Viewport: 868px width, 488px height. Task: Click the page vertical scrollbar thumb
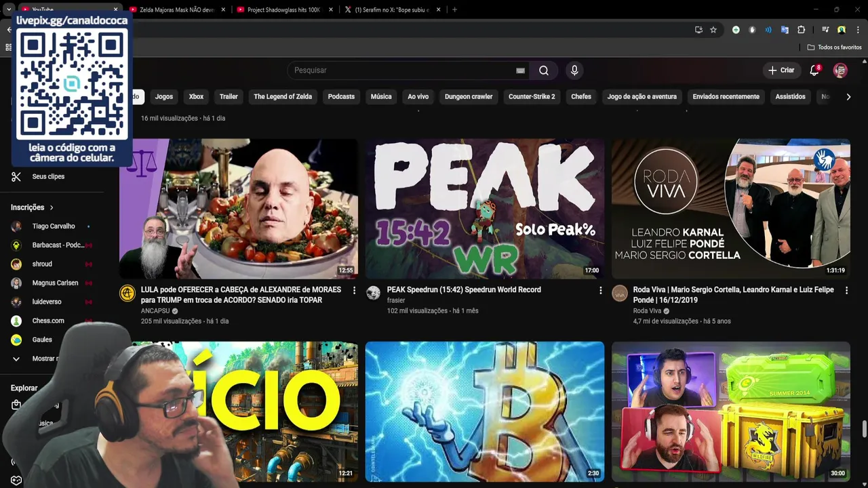(x=864, y=430)
